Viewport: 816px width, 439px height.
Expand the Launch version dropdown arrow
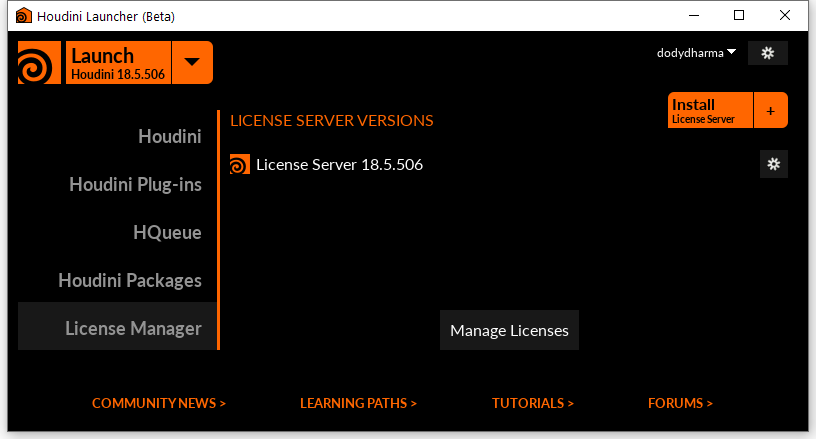[x=192, y=63]
